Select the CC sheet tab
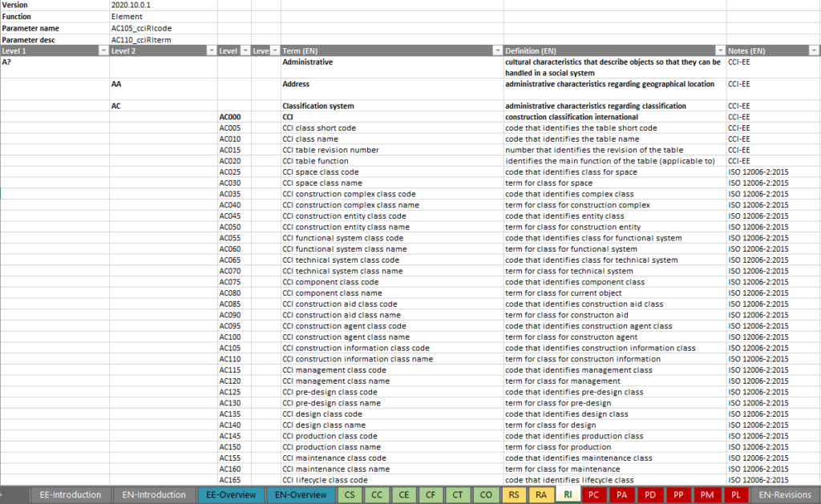821x504 pixels. tap(377, 495)
